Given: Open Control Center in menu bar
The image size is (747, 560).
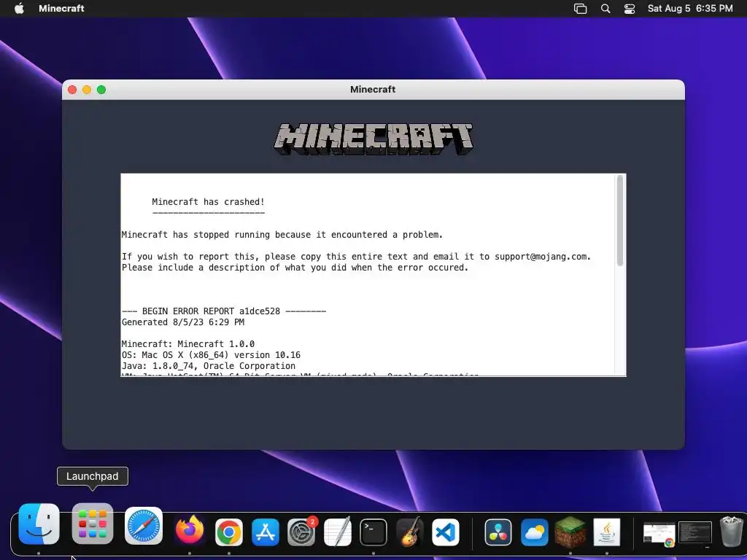Looking at the screenshot, I should [630, 9].
